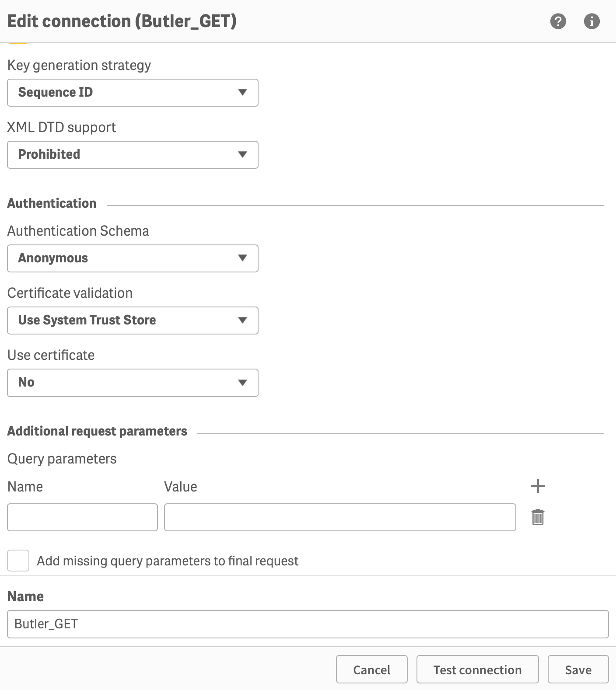Click the Cancel button

tap(371, 669)
